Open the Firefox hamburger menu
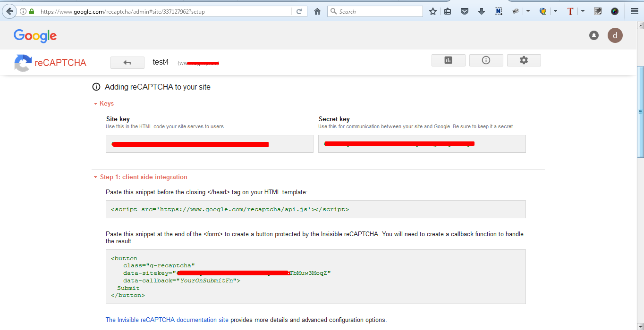644x330 pixels. [635, 11]
